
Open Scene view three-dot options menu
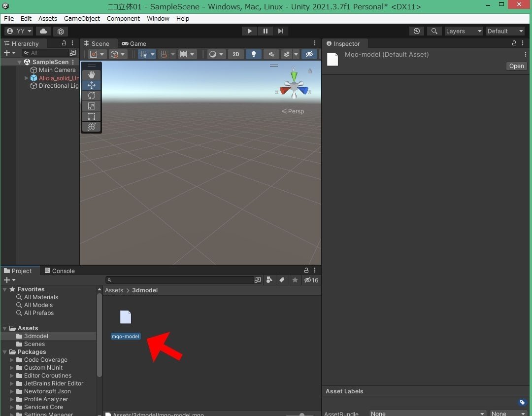(x=314, y=43)
